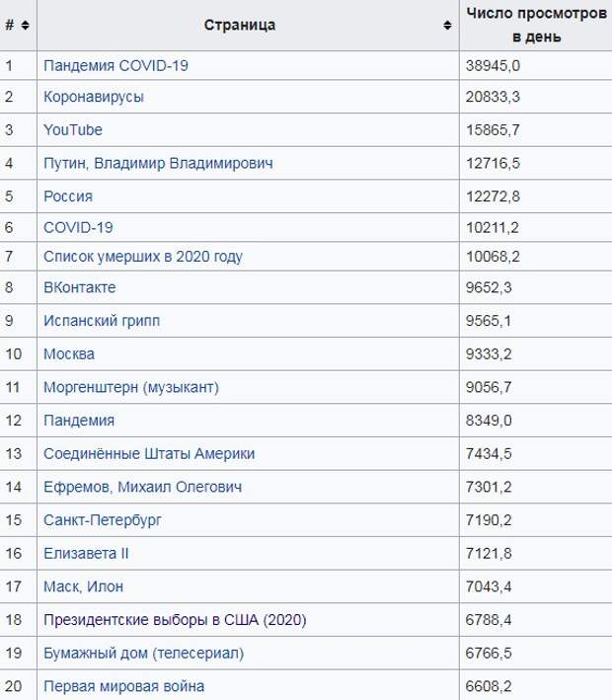
Task: Open Путин, Владимир Владимирович article
Action: coord(158,163)
